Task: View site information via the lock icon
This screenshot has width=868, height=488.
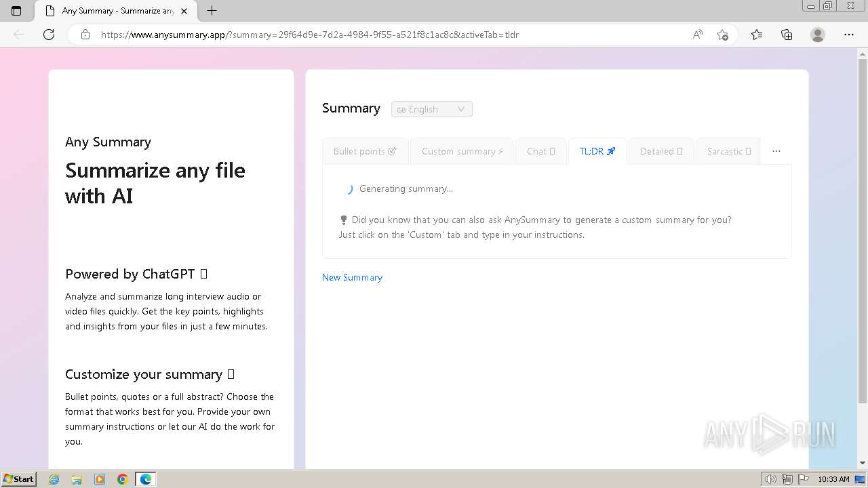Action: click(x=85, y=35)
